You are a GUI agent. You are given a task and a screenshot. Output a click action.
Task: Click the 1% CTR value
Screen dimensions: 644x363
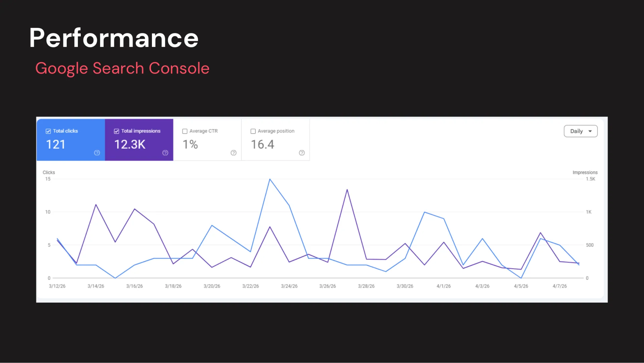[190, 145]
